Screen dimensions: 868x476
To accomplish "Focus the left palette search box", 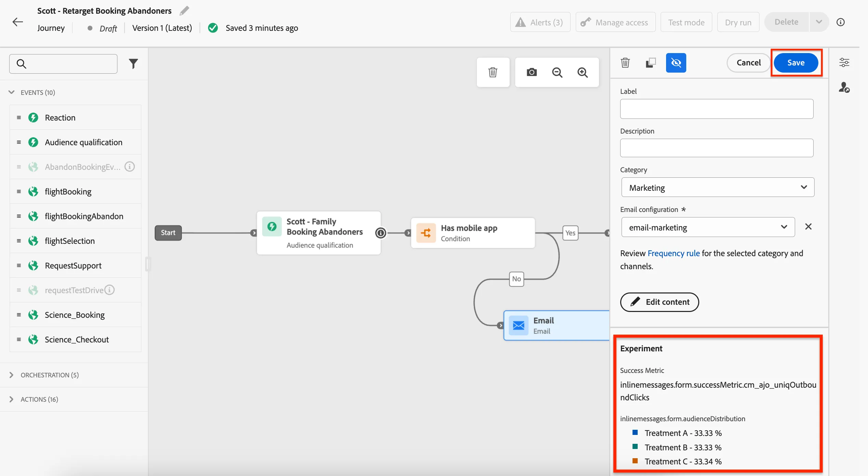I will (63, 64).
